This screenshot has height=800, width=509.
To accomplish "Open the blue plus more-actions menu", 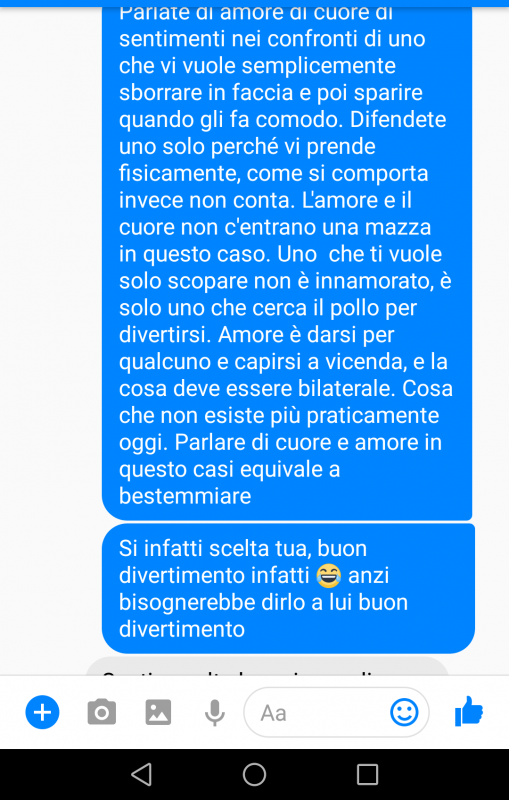I will 42,712.
